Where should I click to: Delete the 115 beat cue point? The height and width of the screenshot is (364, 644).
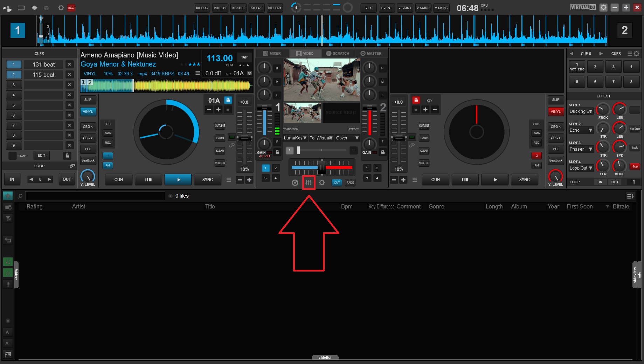69,75
